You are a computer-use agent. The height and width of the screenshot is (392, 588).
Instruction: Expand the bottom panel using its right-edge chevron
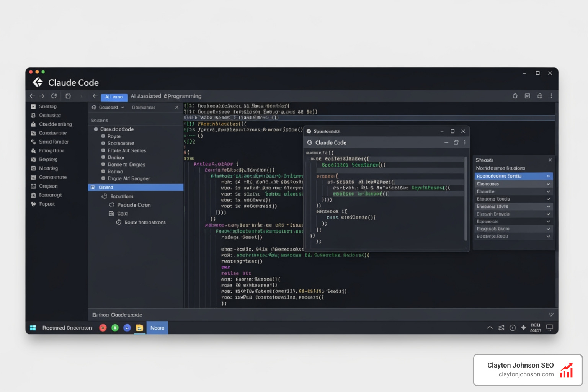pyautogui.click(x=551, y=315)
